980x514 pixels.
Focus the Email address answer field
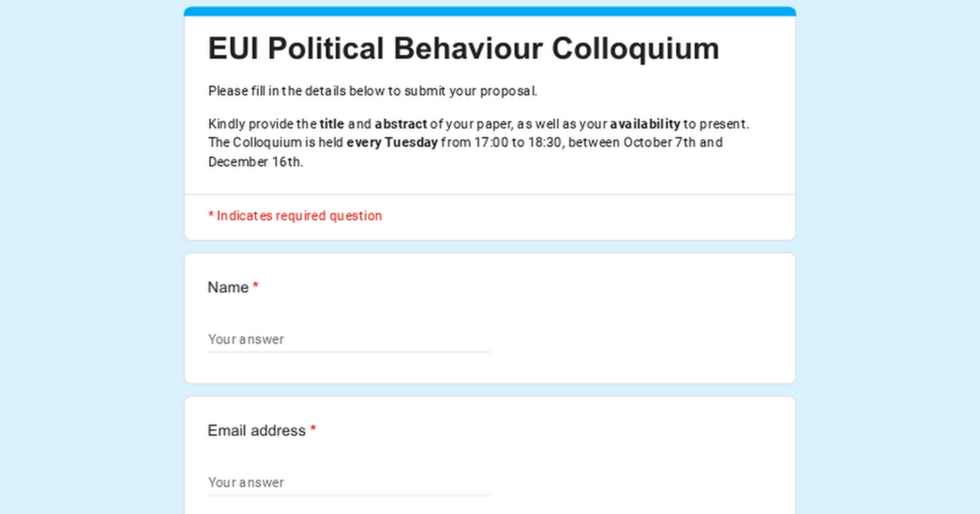coord(348,483)
